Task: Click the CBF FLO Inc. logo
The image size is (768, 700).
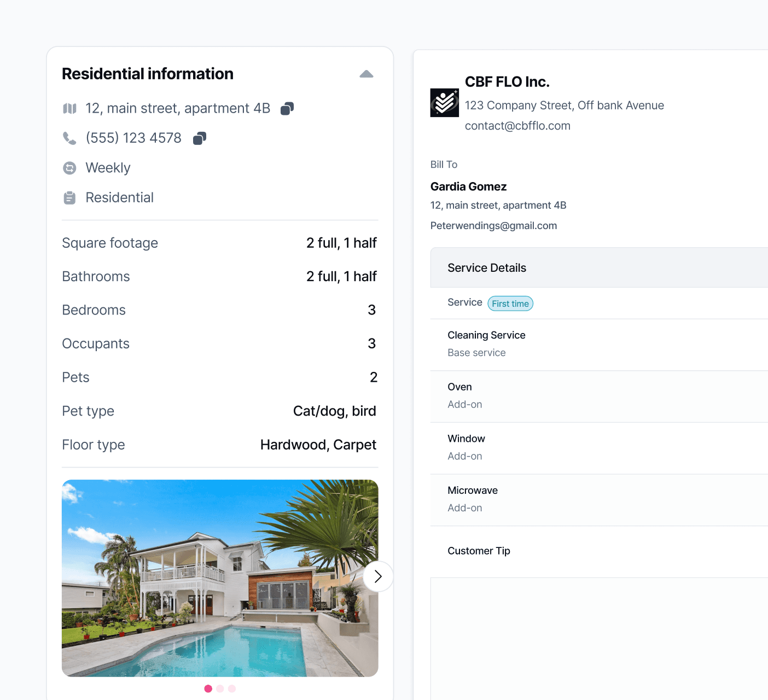Action: point(444,103)
